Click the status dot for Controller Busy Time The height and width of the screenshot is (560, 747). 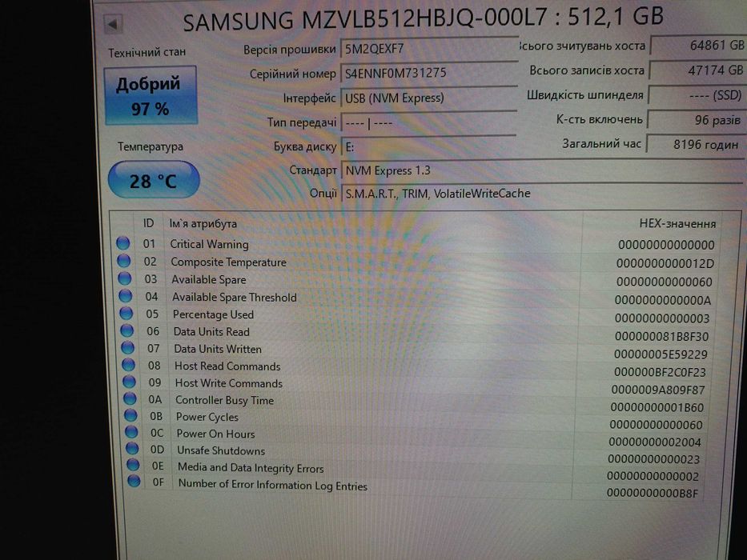(130, 398)
